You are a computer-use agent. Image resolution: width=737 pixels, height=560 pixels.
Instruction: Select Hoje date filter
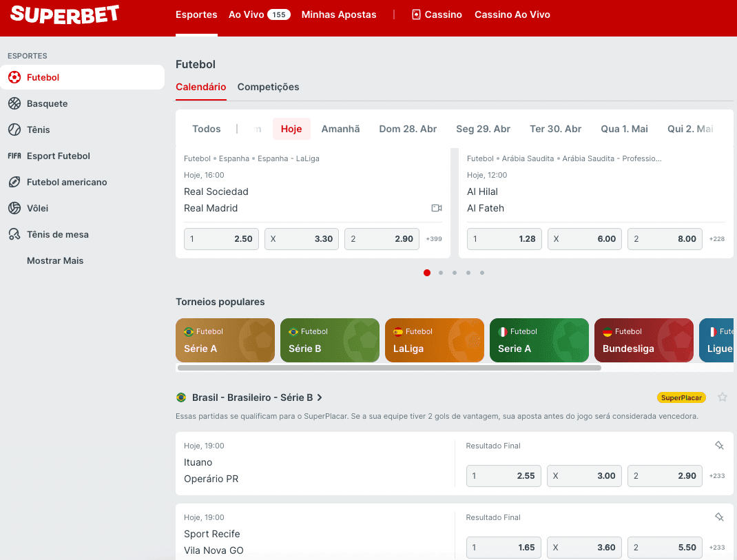coord(291,129)
